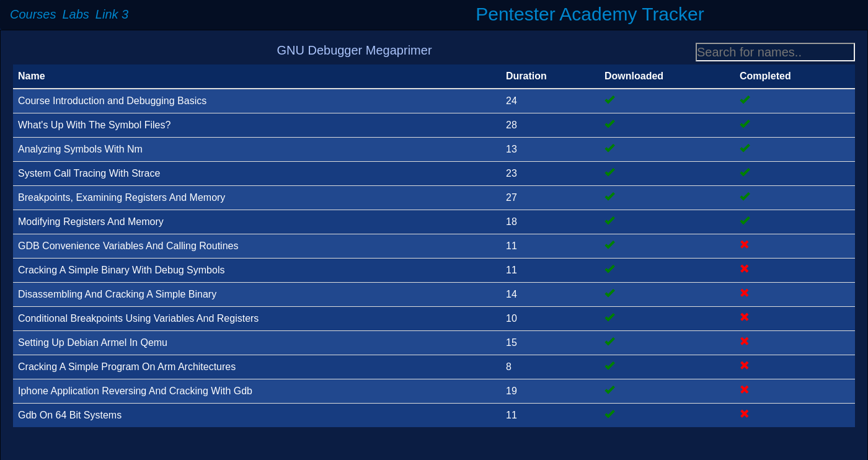Click Downloaded checkmark for Breakpoints, Examining Registers row
The width and height of the screenshot is (868, 460).
[609, 197]
